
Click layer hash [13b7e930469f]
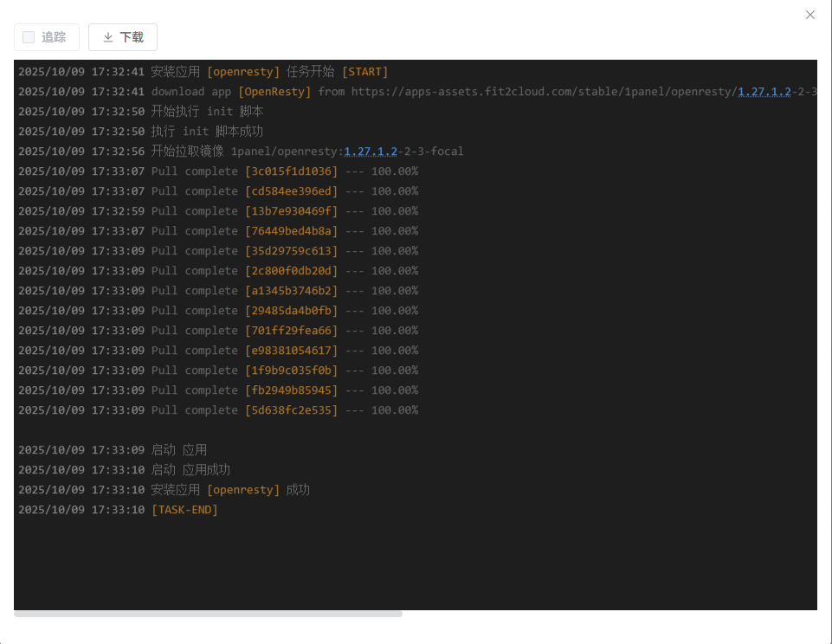pyautogui.click(x=291, y=211)
